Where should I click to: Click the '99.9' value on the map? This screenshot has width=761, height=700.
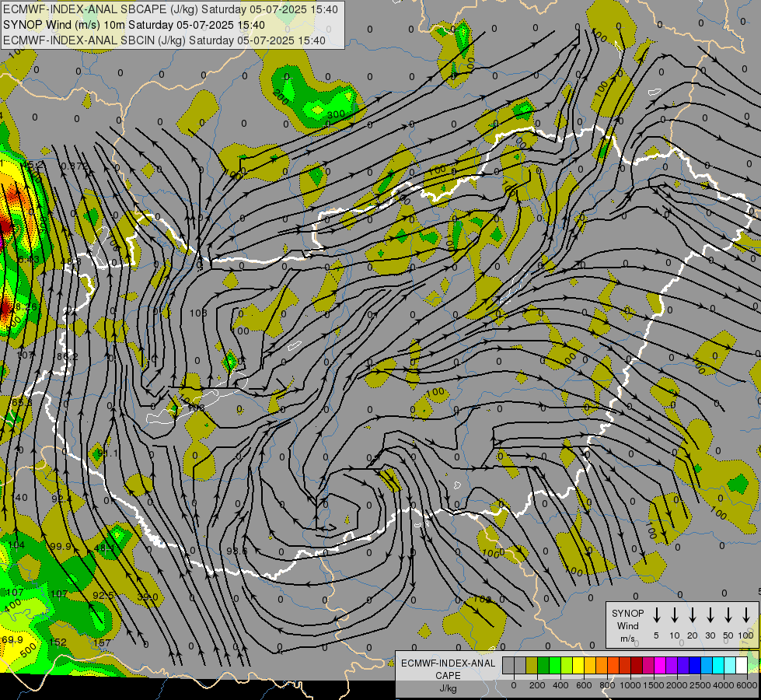pyautogui.click(x=61, y=547)
